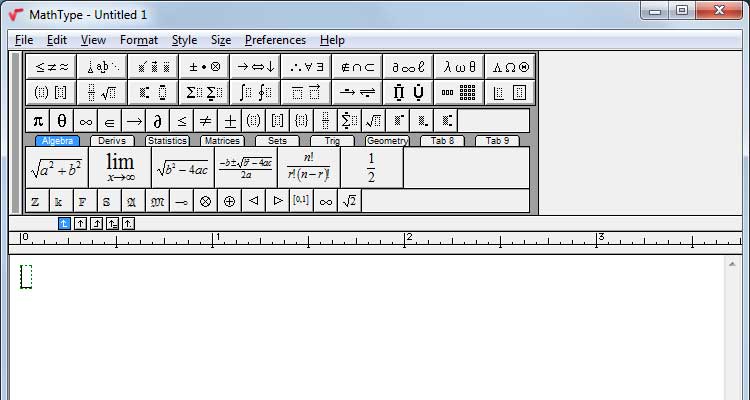The width and height of the screenshot is (750, 400).
Task: Switch to the Sets tab
Action: point(277,141)
